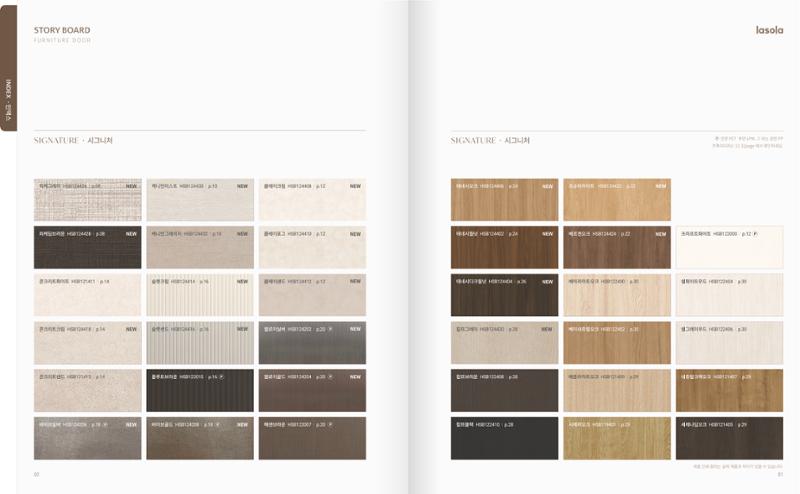800x494 pixels.
Task: Select the bronze-gold brushed metal swatch
Action: 200,438
